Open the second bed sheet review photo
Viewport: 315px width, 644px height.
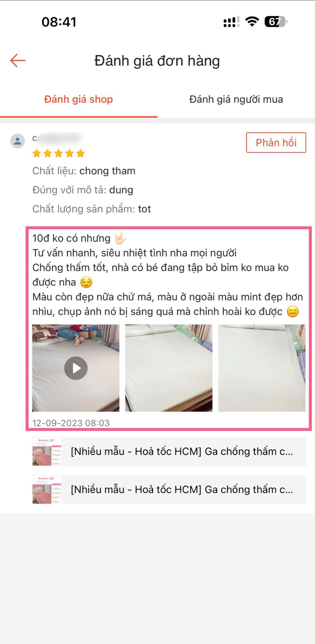169,368
